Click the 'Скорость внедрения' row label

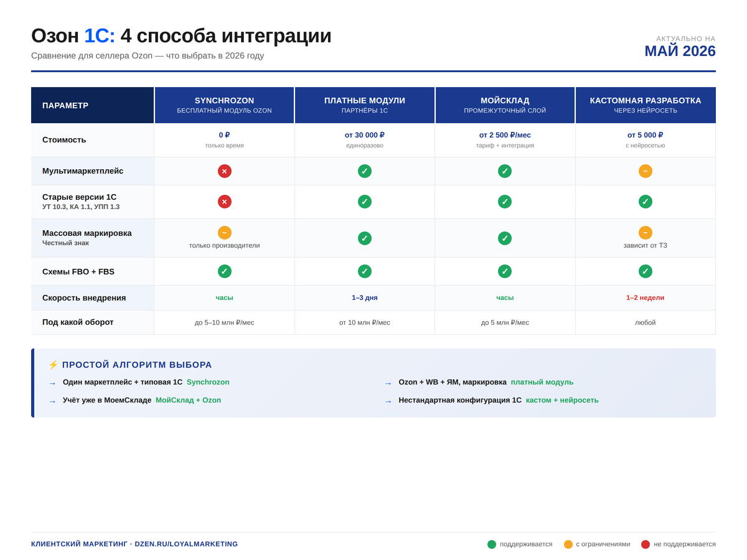coord(84,298)
